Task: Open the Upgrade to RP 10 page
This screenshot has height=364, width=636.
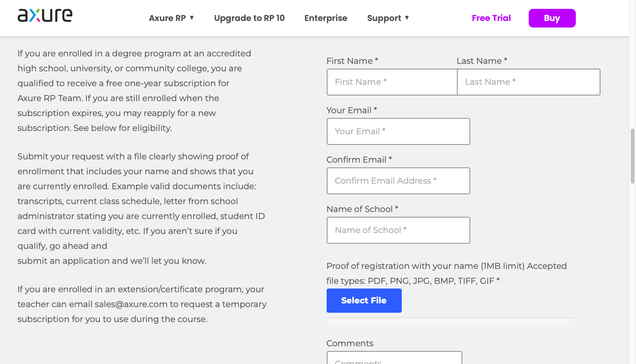Action: pyautogui.click(x=249, y=18)
